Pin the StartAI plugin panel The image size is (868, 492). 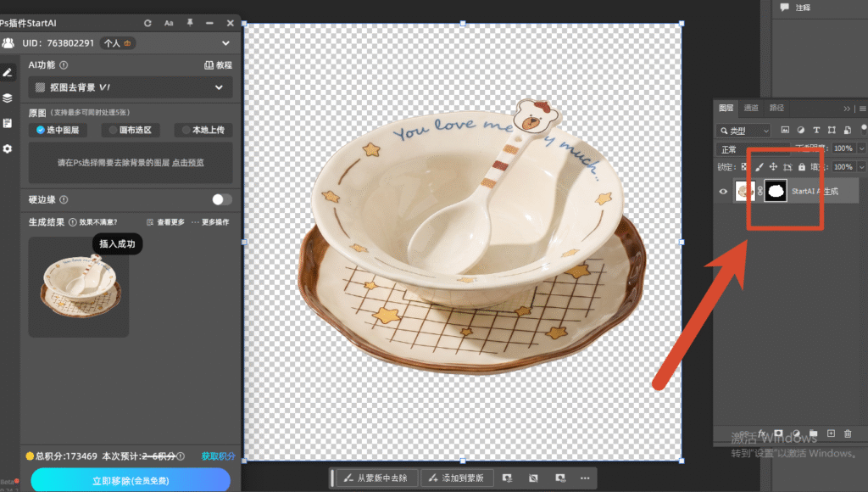[x=190, y=23]
